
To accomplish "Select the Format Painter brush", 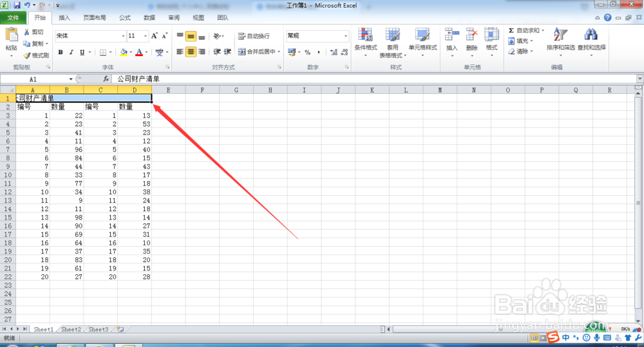I will click(x=27, y=55).
